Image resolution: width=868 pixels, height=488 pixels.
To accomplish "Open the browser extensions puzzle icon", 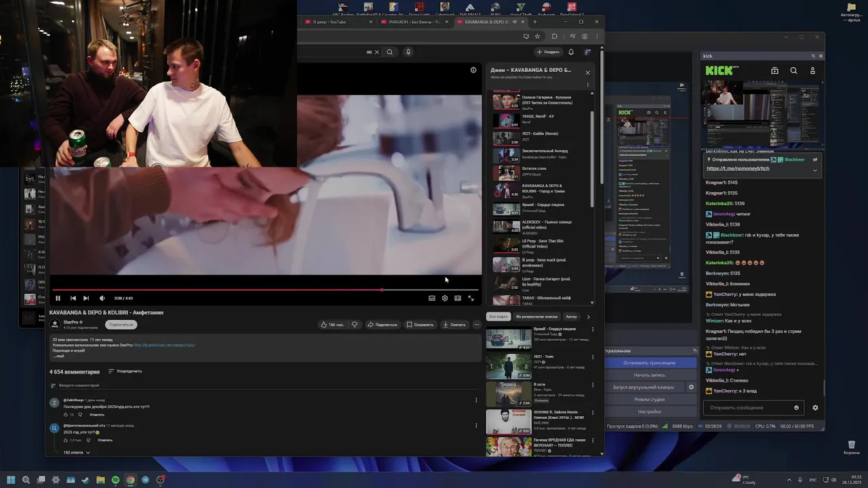I will tap(555, 36).
